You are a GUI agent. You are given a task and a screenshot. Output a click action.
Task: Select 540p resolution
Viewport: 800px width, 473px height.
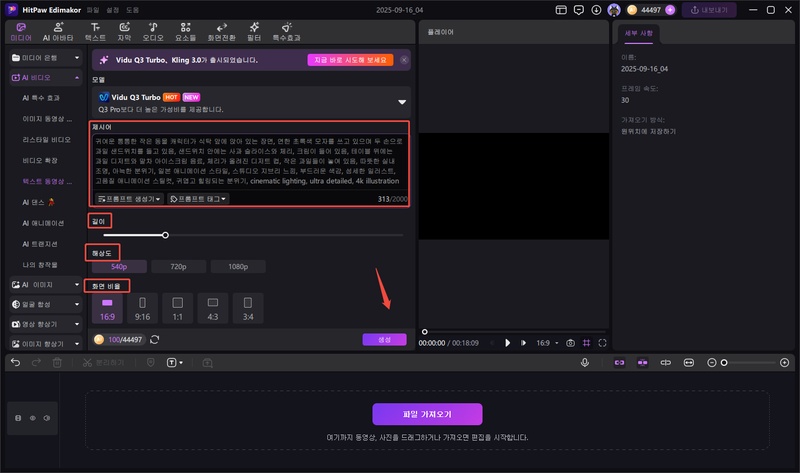click(x=119, y=266)
